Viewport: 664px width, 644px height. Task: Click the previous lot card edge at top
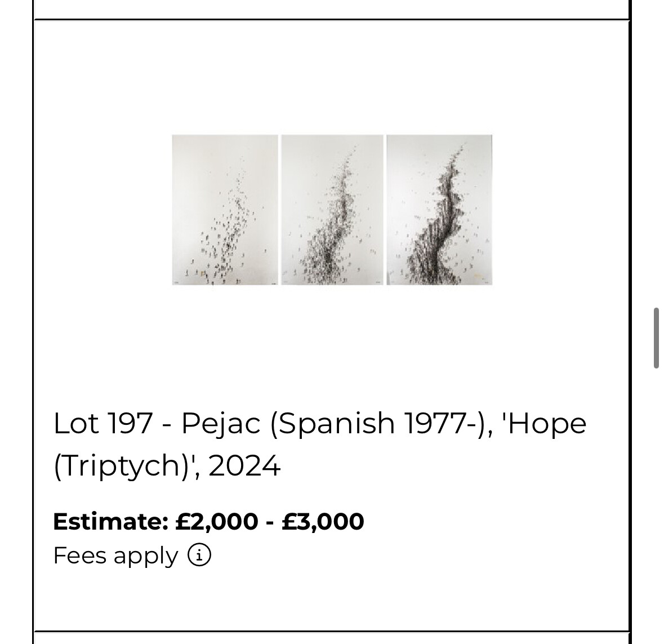[332, 9]
